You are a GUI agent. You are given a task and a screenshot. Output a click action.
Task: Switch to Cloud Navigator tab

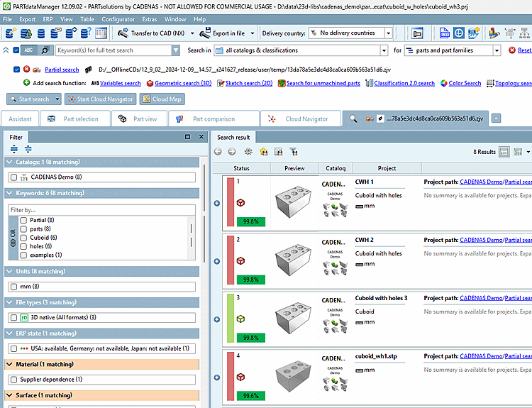(x=301, y=118)
